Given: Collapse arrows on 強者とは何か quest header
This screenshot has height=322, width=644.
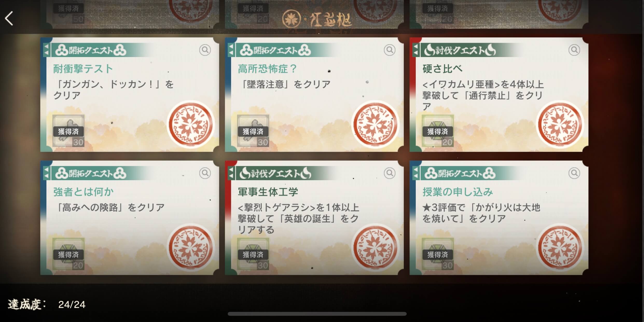Looking at the screenshot, I should click(46, 173).
